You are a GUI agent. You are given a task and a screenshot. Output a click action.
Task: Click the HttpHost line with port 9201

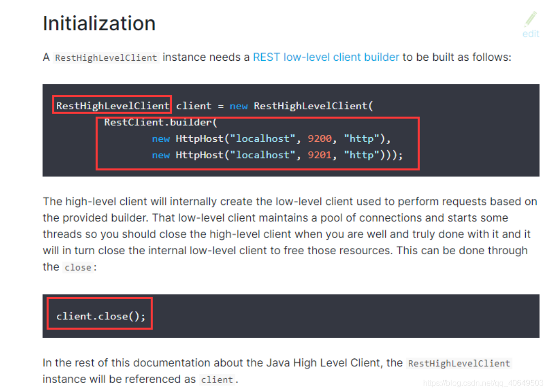pyautogui.click(x=277, y=155)
